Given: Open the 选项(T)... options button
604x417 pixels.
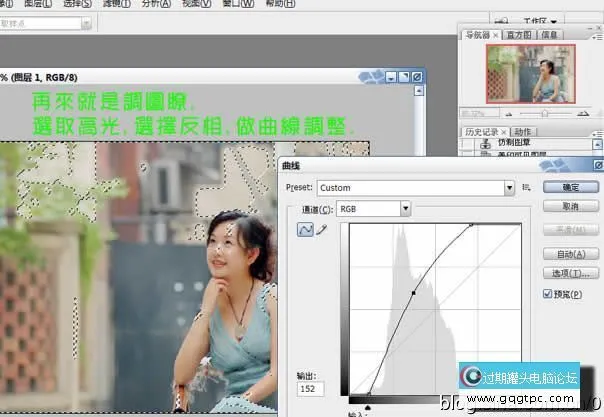Looking at the screenshot, I should pyautogui.click(x=571, y=273).
